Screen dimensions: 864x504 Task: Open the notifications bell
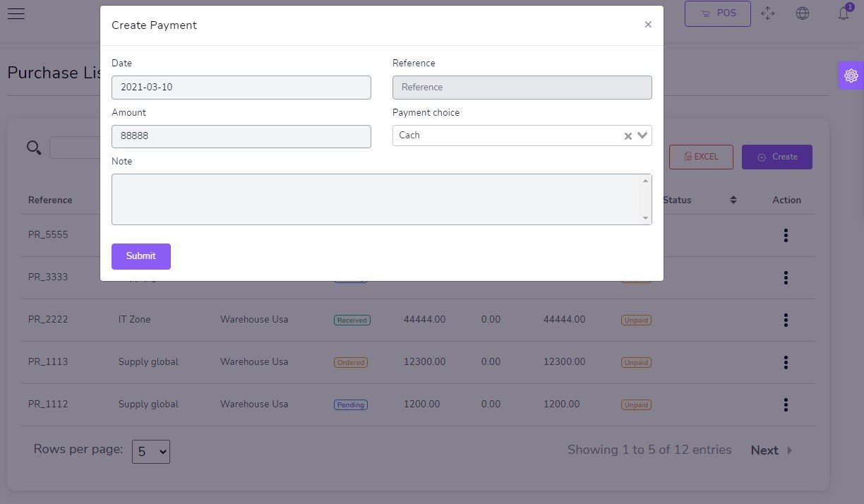click(844, 13)
